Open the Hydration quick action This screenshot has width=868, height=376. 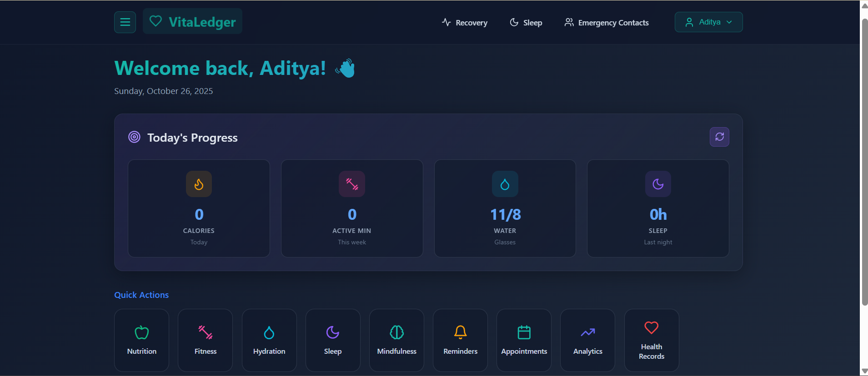pos(269,340)
